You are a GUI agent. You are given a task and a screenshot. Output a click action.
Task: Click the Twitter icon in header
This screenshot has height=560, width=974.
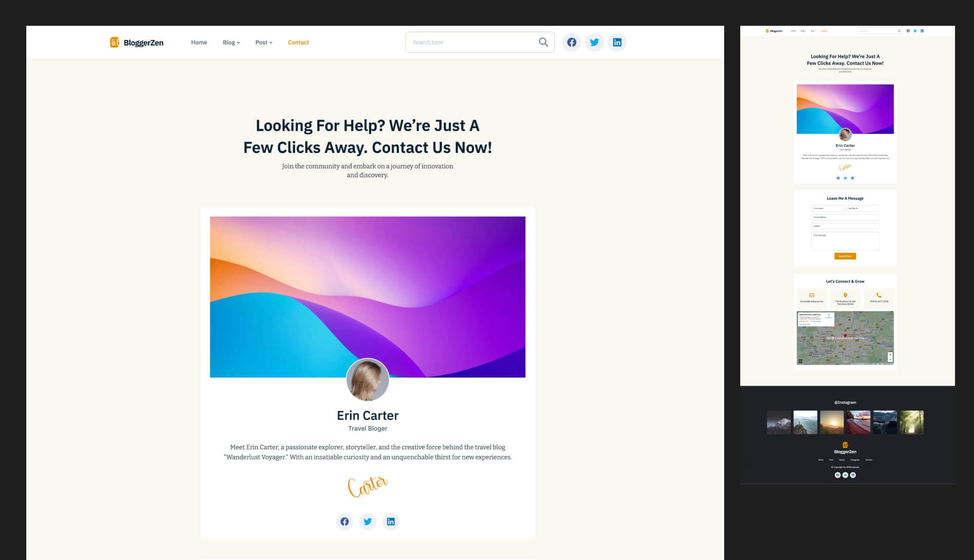(594, 42)
